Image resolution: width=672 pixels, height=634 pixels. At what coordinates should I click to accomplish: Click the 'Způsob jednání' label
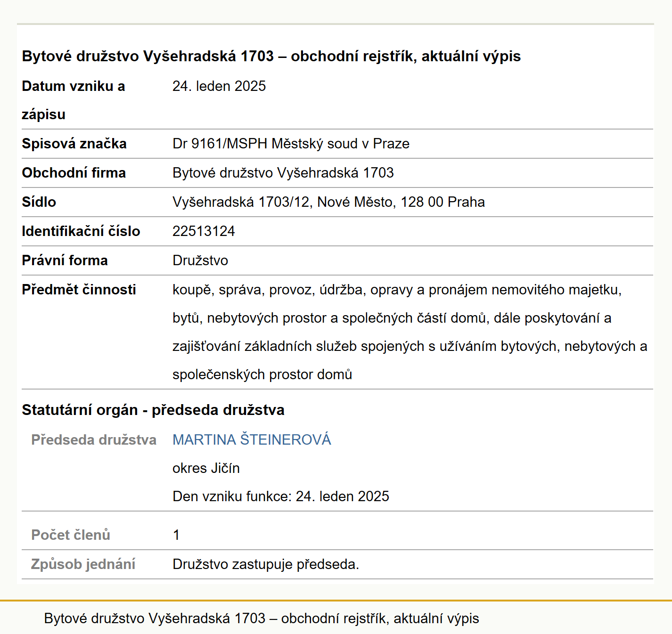(x=83, y=564)
